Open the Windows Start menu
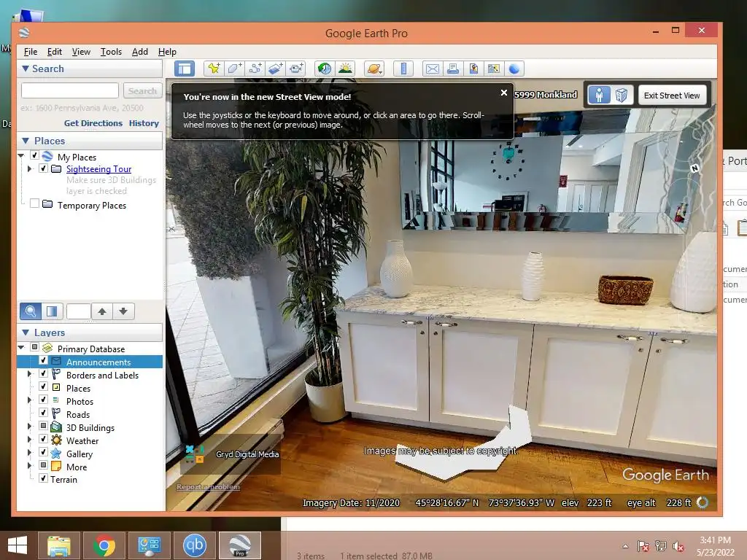Screen dimensions: 747x560 (18, 545)
